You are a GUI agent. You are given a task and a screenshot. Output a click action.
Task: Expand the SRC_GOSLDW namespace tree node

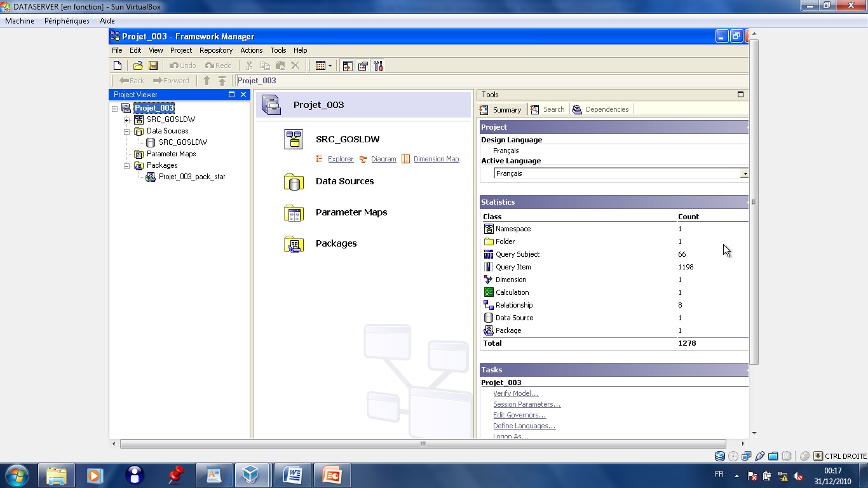point(126,120)
